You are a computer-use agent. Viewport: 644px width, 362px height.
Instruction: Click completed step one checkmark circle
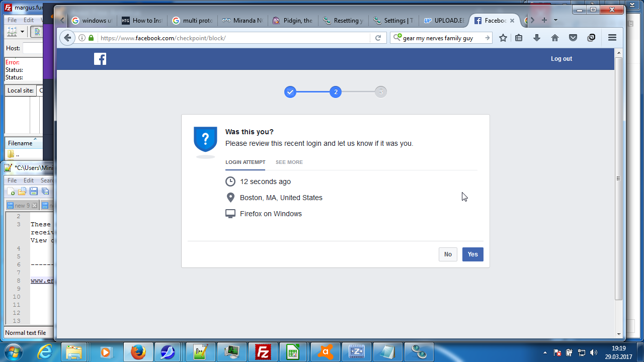(x=290, y=92)
